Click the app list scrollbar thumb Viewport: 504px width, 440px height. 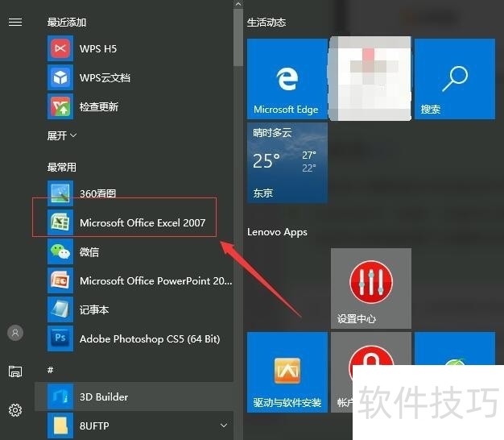point(238,37)
